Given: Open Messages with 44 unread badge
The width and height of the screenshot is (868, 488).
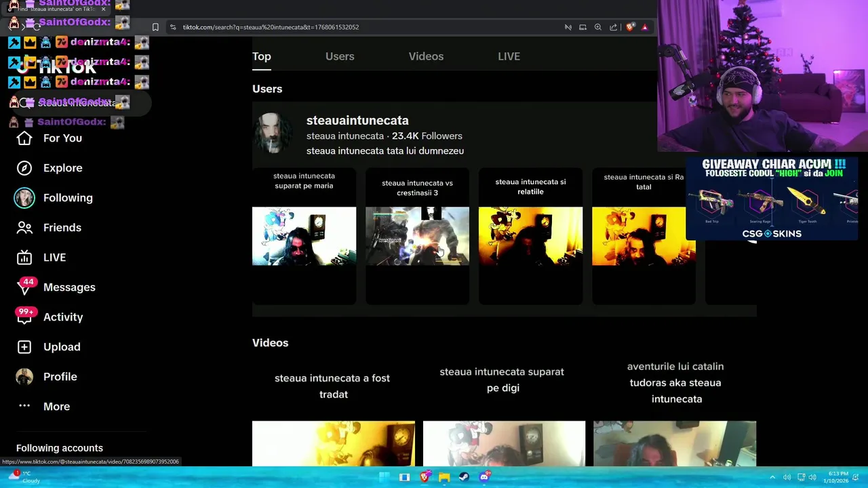Looking at the screenshot, I should 56,287.
